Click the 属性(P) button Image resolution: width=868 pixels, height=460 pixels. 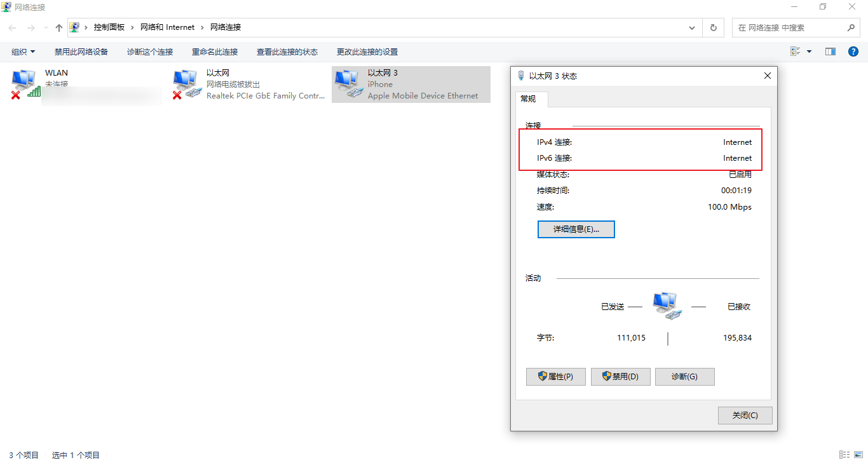coord(556,377)
